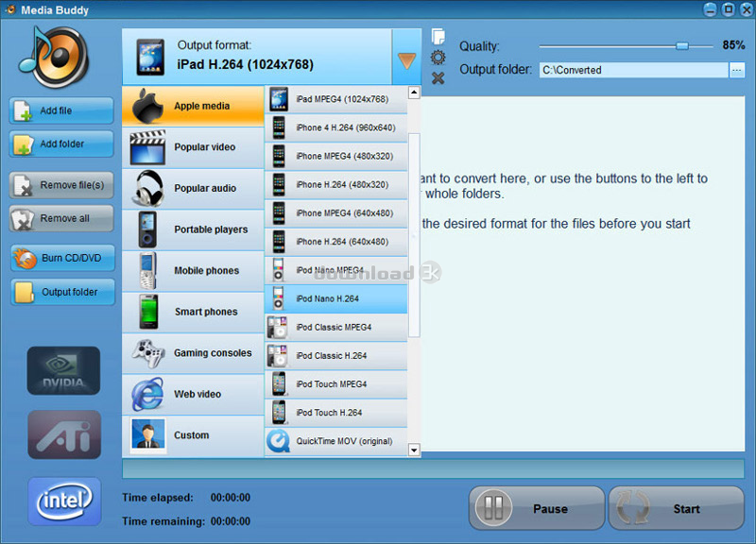
Task: Click the Add folder button
Action: click(61, 144)
